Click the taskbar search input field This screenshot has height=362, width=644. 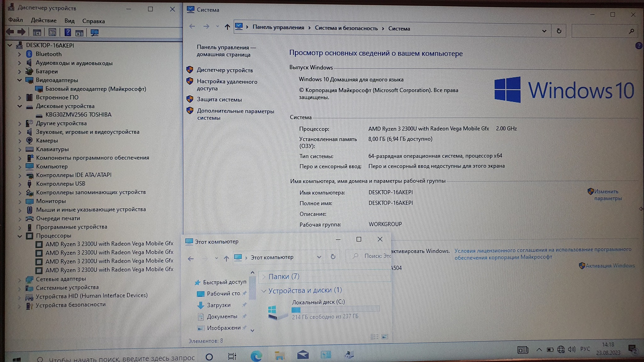tap(121, 358)
